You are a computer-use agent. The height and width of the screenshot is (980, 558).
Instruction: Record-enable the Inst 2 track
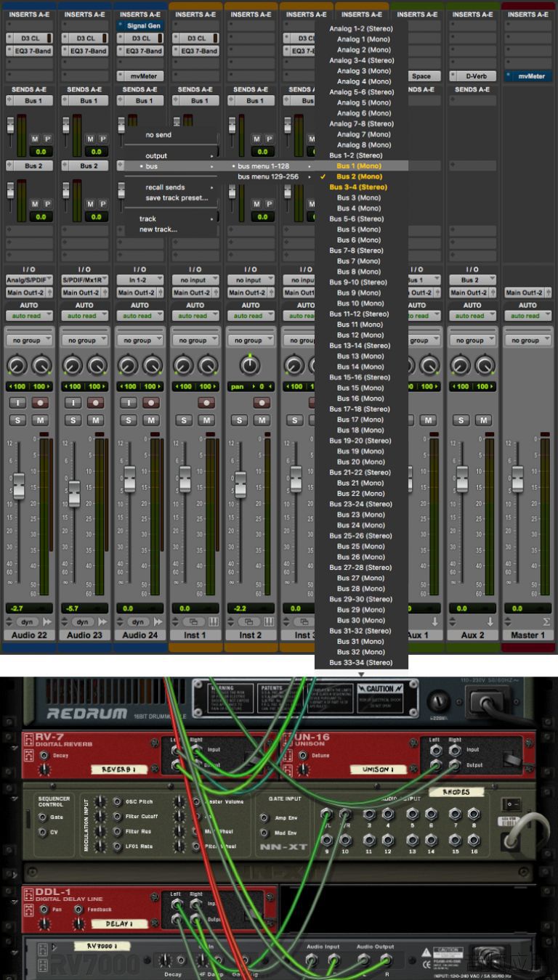(262, 402)
